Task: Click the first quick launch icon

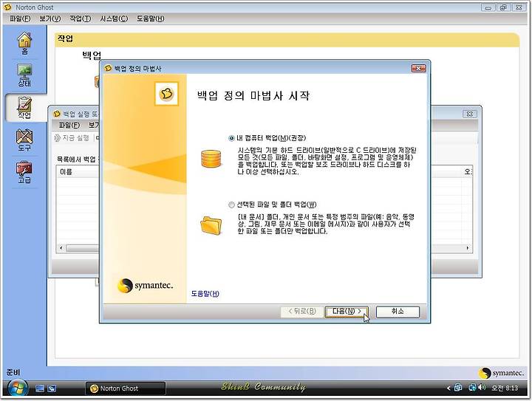Action: pos(40,388)
